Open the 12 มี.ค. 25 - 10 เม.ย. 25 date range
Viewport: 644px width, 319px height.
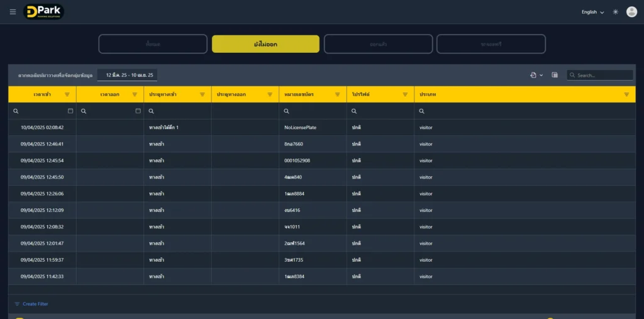[130, 75]
